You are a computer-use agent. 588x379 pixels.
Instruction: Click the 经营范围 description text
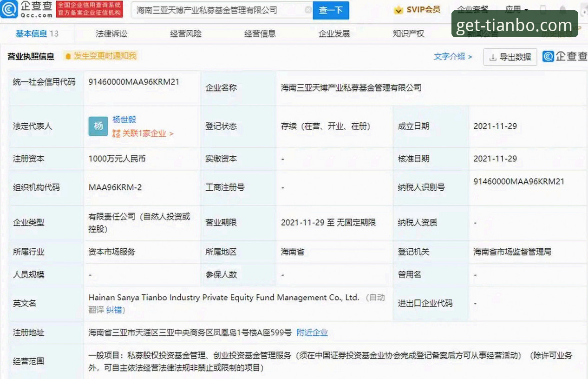[330, 361]
